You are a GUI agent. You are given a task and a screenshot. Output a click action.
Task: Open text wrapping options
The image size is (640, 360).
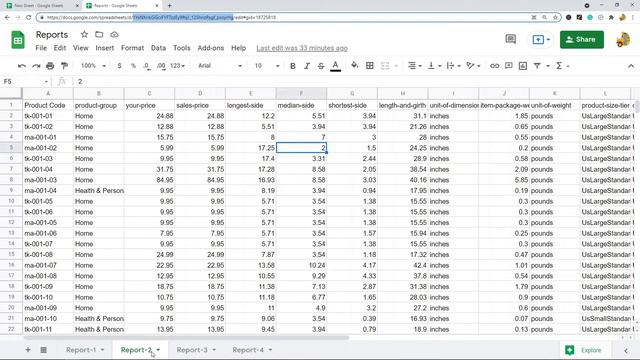pyautogui.click(x=453, y=66)
